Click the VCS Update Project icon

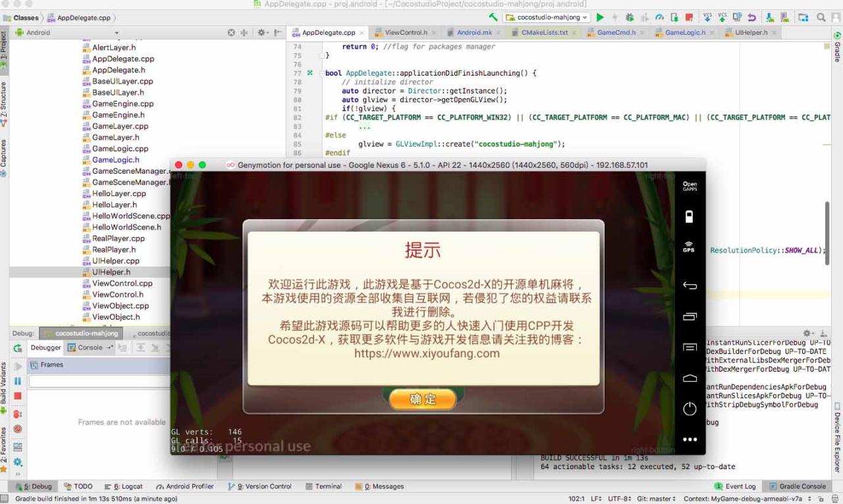click(x=707, y=18)
